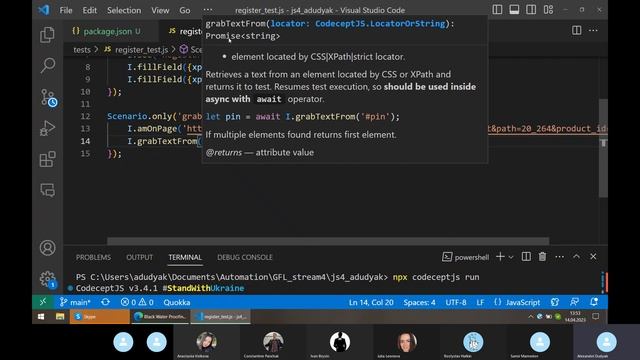640x360 pixels.
Task: Show hidden menu items via ellipsis
Action: (208, 10)
